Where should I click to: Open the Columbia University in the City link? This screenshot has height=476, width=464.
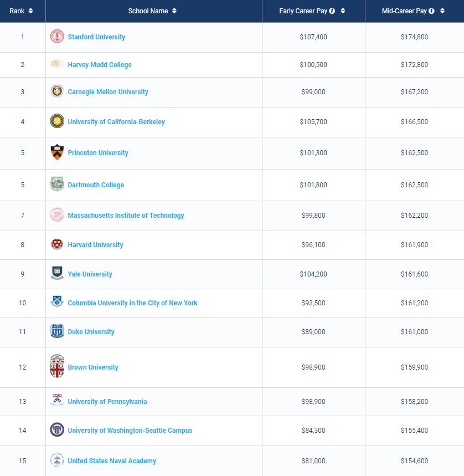tap(132, 303)
